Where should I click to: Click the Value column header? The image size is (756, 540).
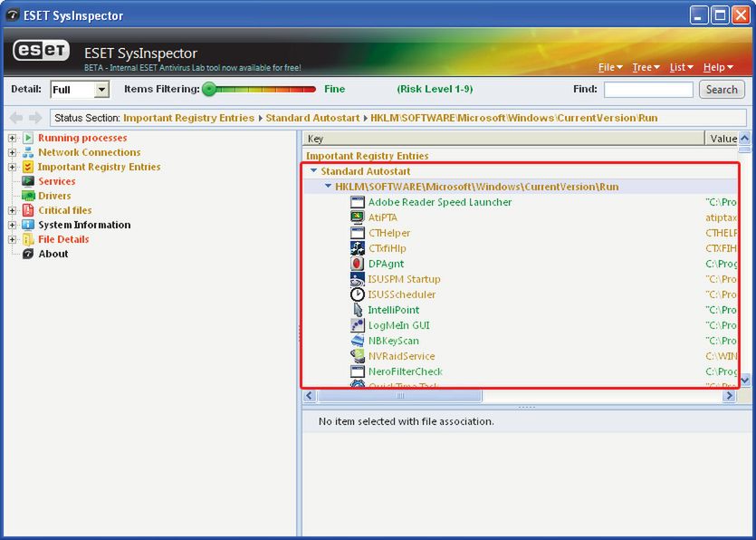pos(722,139)
